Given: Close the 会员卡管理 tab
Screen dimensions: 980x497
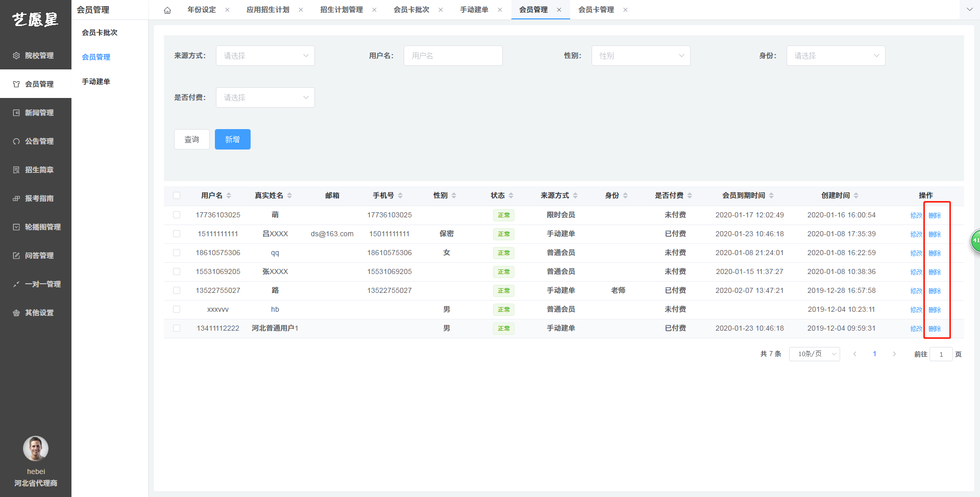Looking at the screenshot, I should pyautogui.click(x=625, y=10).
